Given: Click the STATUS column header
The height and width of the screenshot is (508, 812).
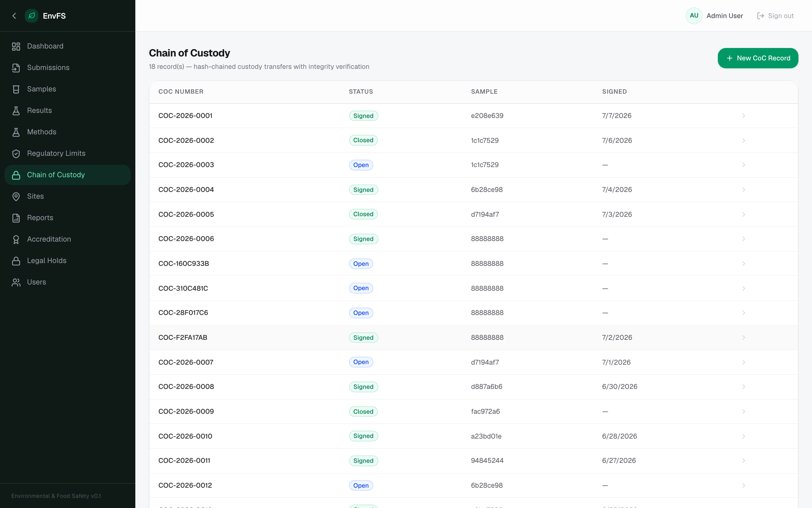Looking at the screenshot, I should coord(361,92).
